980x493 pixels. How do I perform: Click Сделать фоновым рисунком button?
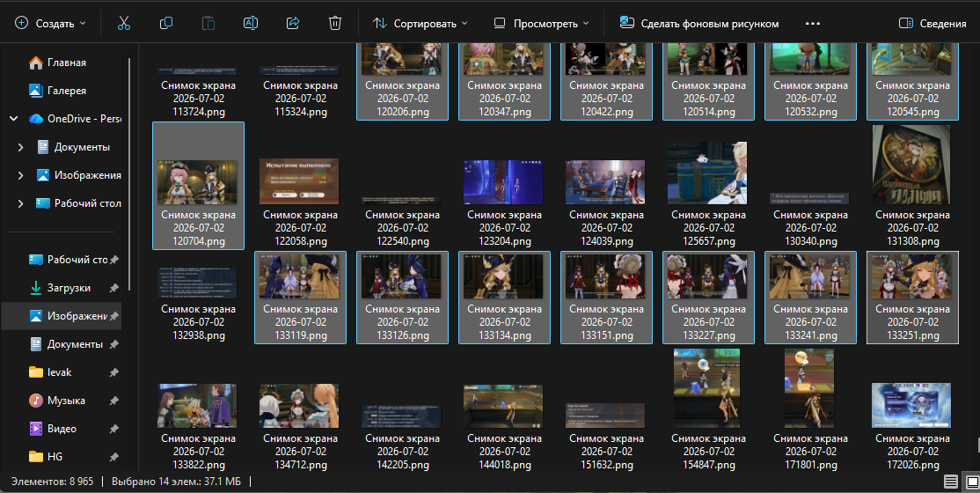[x=699, y=23]
